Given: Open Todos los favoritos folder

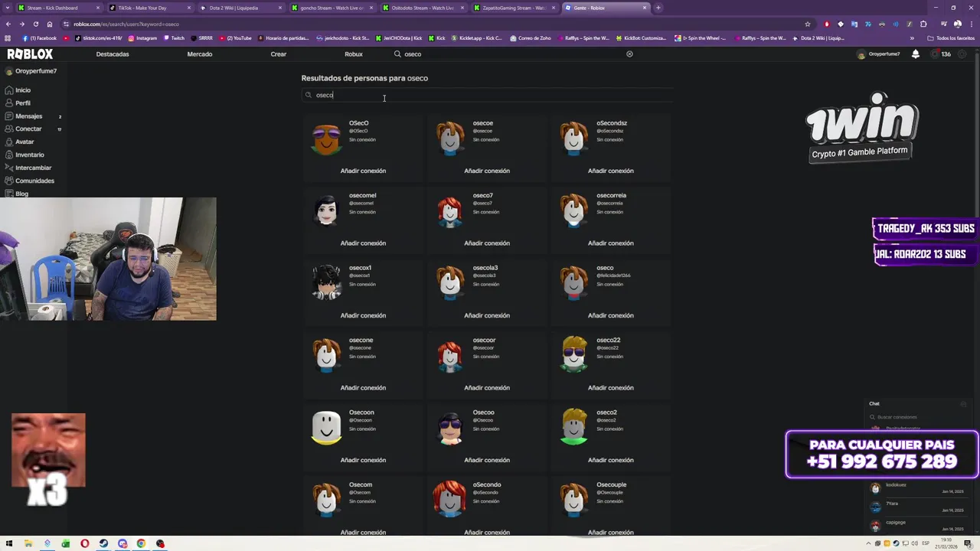Looking at the screenshot, I should tap(951, 38).
